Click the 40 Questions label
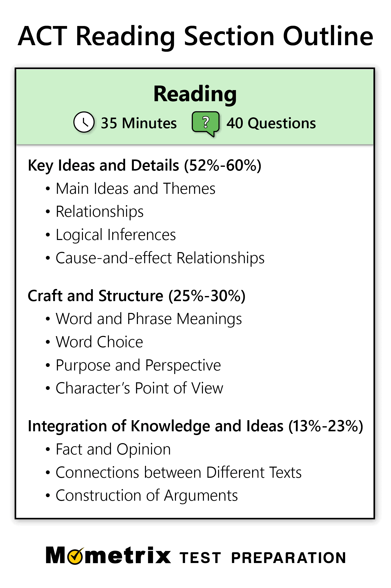The height and width of the screenshot is (588, 391). [x=271, y=123]
